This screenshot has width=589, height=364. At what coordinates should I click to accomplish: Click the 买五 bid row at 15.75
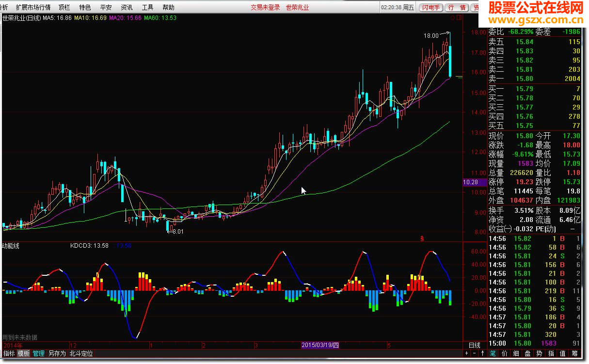coord(534,126)
